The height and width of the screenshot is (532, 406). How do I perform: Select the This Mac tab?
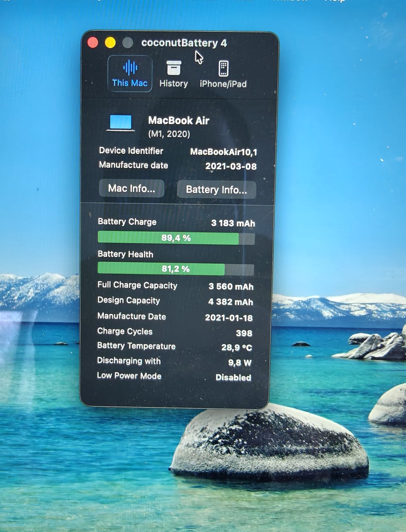[130, 74]
